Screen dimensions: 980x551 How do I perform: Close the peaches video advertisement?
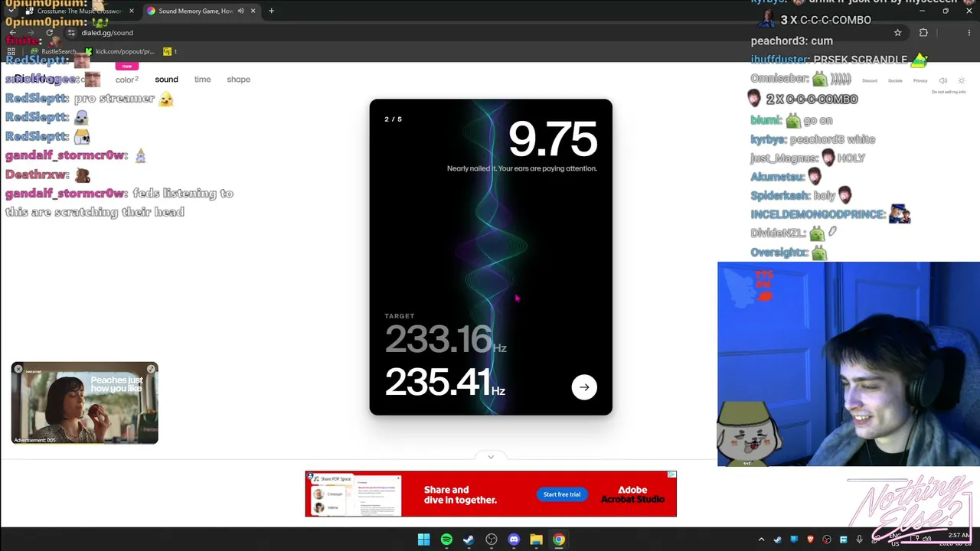tap(18, 370)
